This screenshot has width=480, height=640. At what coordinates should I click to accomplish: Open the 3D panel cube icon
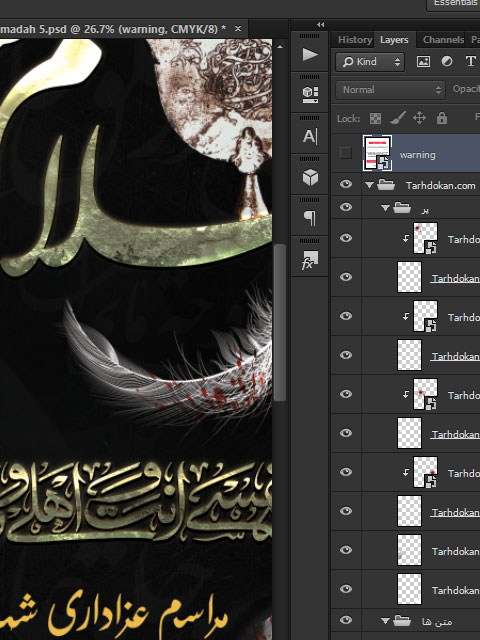310,178
